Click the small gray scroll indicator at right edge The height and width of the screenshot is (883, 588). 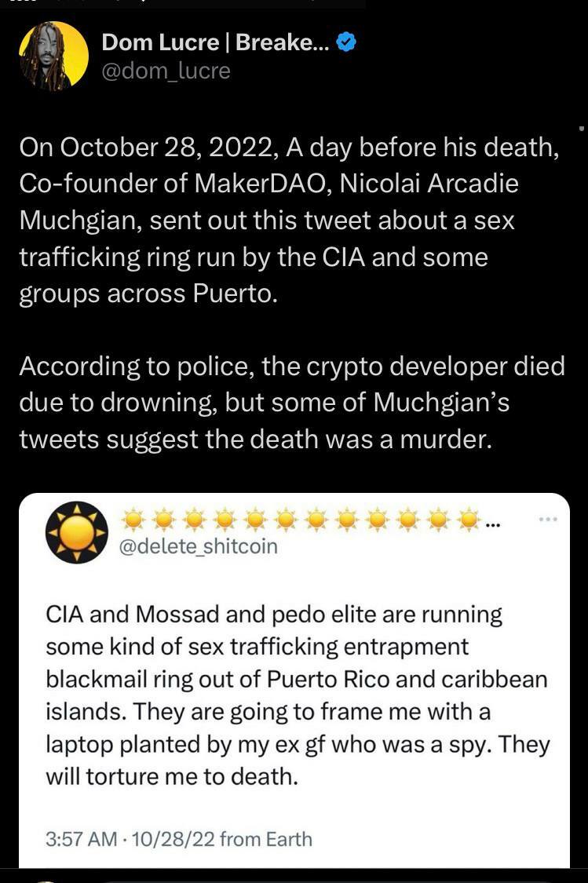point(582,126)
